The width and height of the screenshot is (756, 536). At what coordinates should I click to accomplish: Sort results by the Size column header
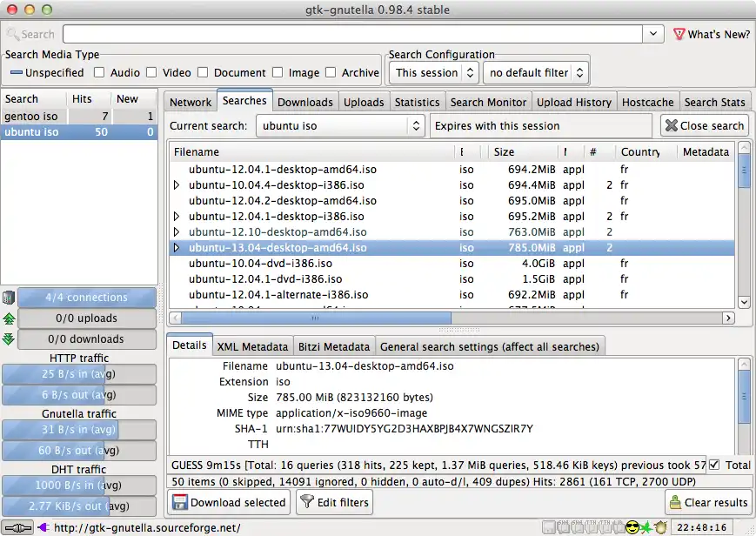point(523,152)
